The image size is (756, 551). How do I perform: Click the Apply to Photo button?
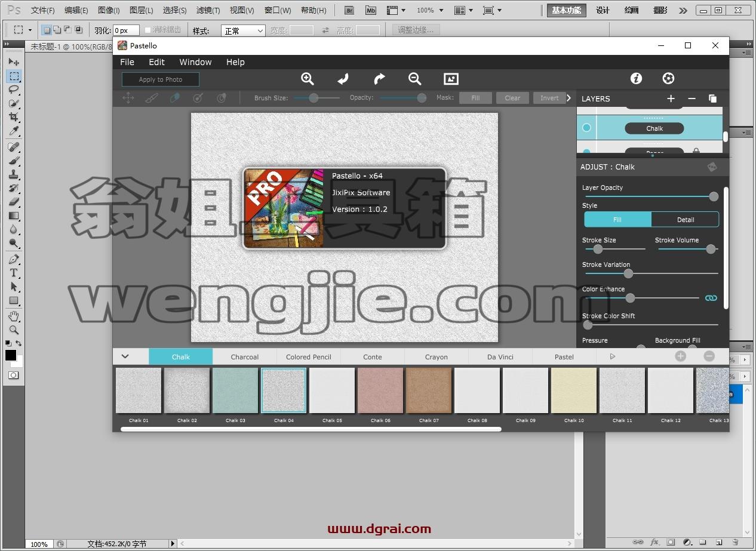point(161,79)
